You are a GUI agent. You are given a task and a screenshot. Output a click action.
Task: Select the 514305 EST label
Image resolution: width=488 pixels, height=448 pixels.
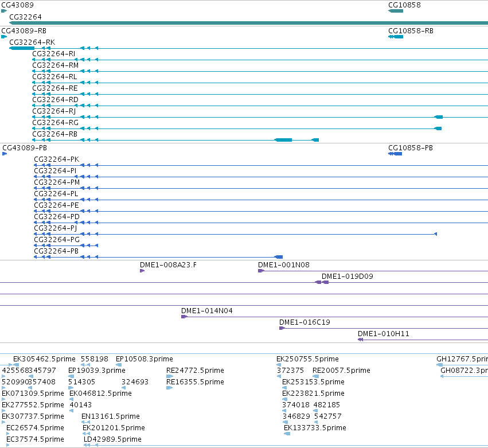[x=81, y=382]
